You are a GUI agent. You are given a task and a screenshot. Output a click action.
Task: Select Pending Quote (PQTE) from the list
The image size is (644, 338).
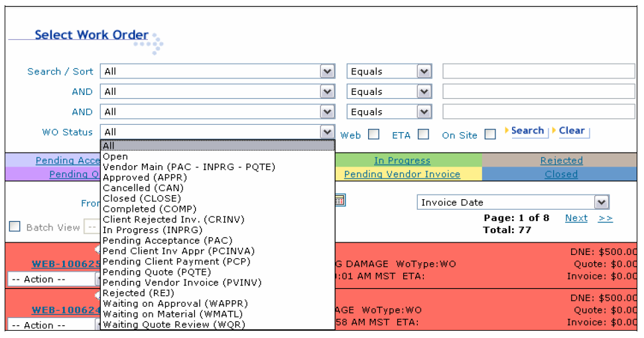pyautogui.click(x=157, y=272)
